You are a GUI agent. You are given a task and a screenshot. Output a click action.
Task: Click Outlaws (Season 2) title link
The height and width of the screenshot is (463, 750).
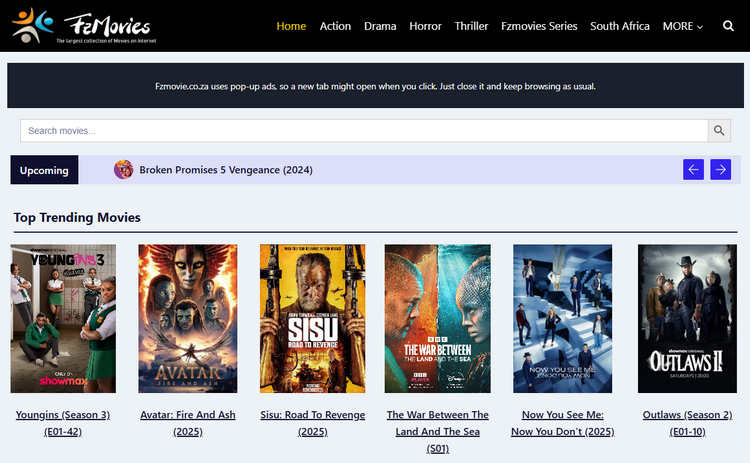687,423
